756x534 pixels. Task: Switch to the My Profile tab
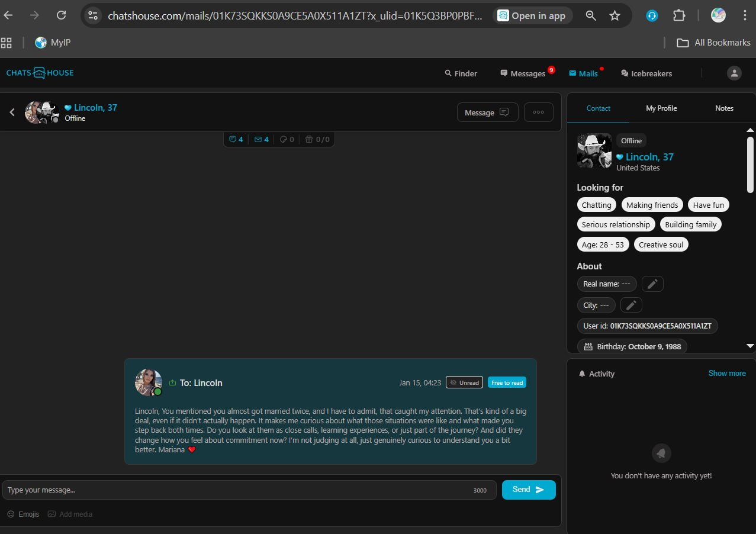(x=661, y=108)
